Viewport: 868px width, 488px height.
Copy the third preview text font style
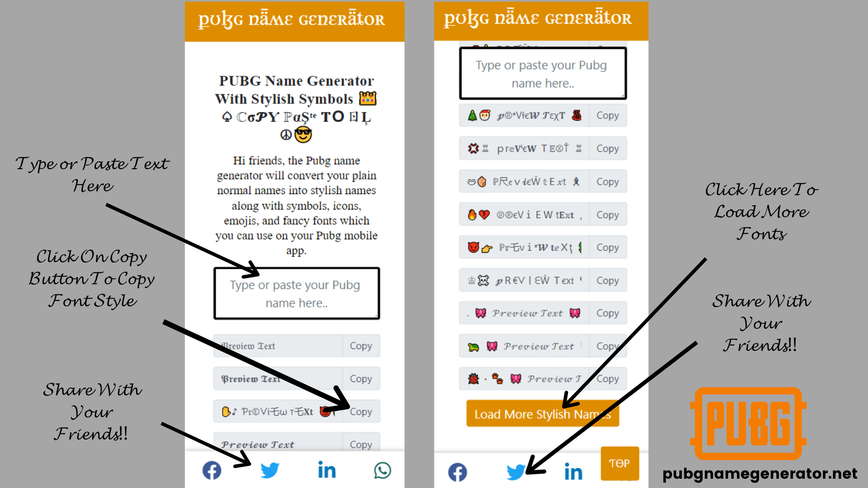coord(608,181)
